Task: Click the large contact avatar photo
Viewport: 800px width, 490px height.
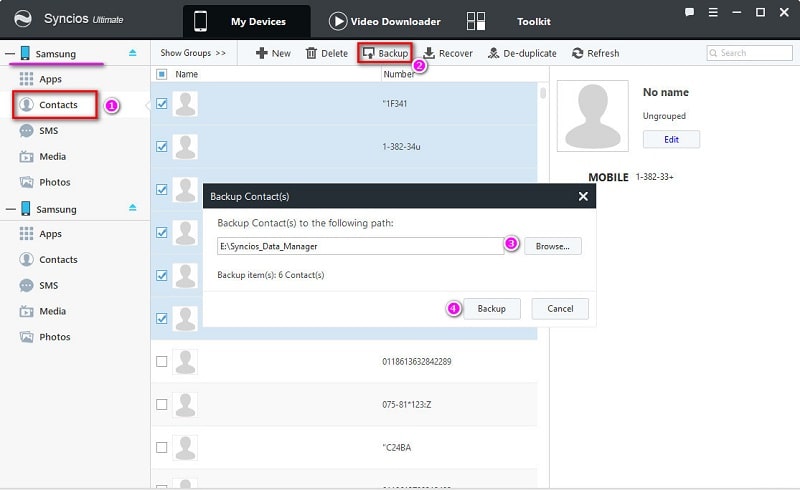Action: (x=592, y=116)
